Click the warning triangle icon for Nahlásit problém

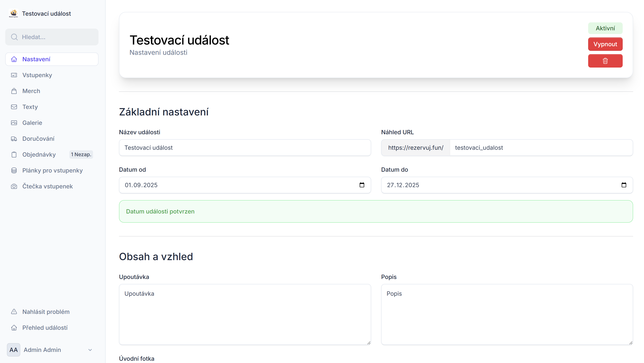coord(14,312)
